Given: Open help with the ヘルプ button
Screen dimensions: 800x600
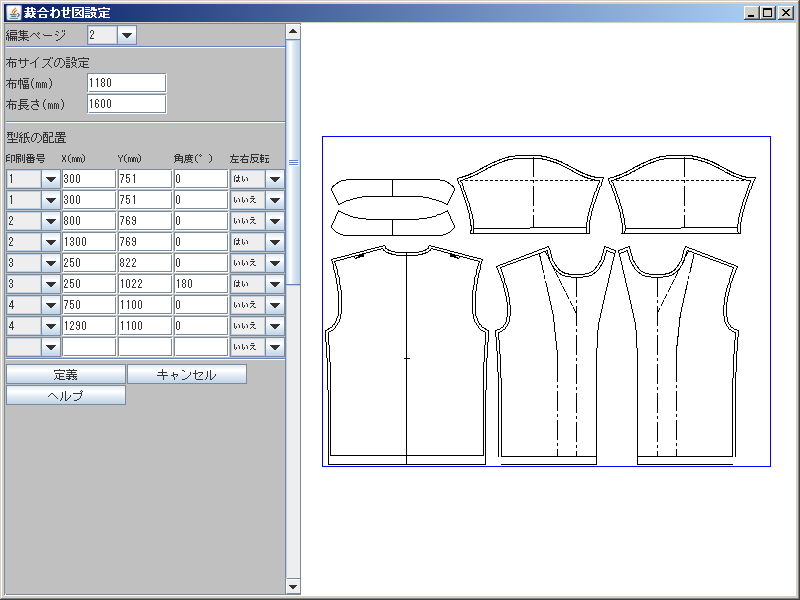Looking at the screenshot, I should [66, 395].
